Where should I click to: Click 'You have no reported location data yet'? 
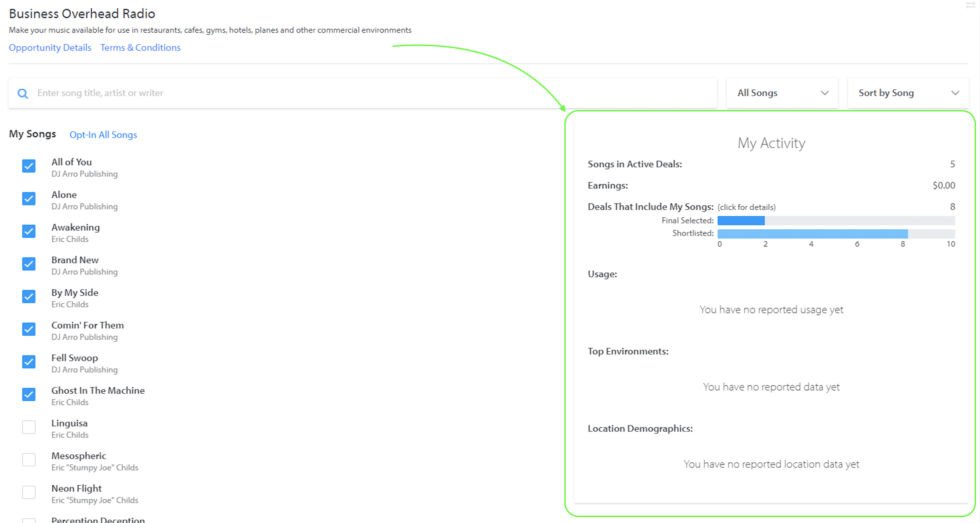point(771,464)
